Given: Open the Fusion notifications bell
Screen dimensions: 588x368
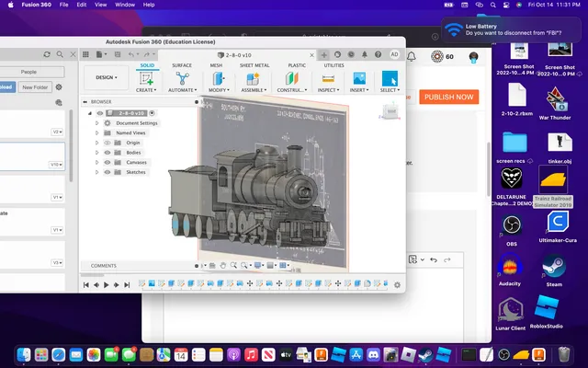Looking at the screenshot, I should [365, 54].
